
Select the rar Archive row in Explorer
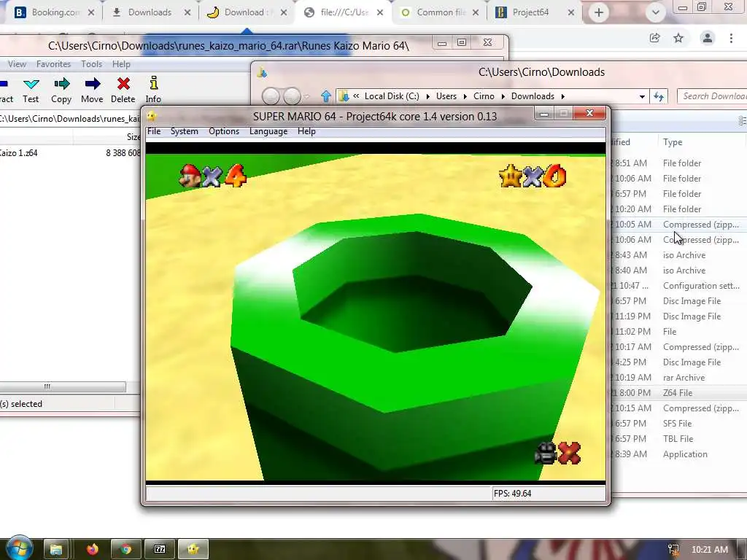click(678, 378)
